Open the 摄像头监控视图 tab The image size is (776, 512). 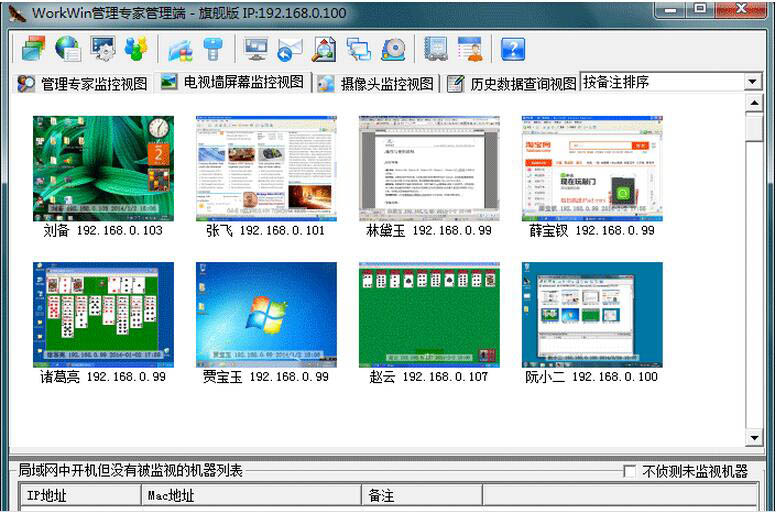click(x=376, y=83)
